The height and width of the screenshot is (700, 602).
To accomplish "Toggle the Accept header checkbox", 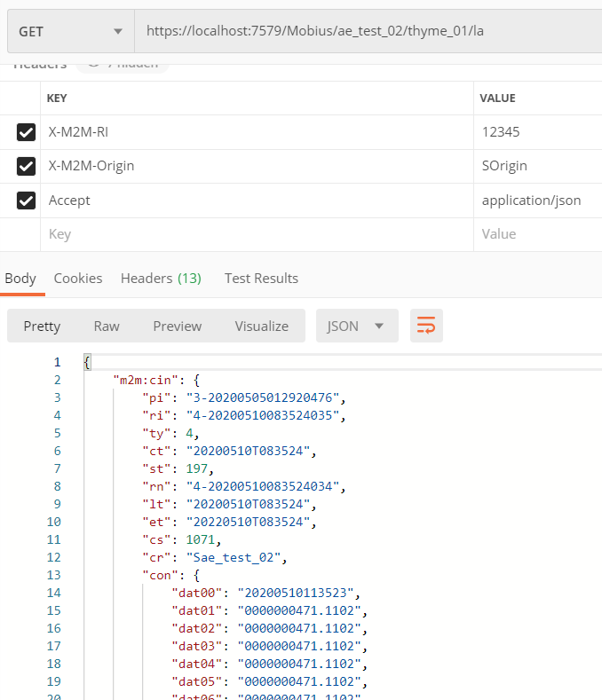I will click(26, 201).
